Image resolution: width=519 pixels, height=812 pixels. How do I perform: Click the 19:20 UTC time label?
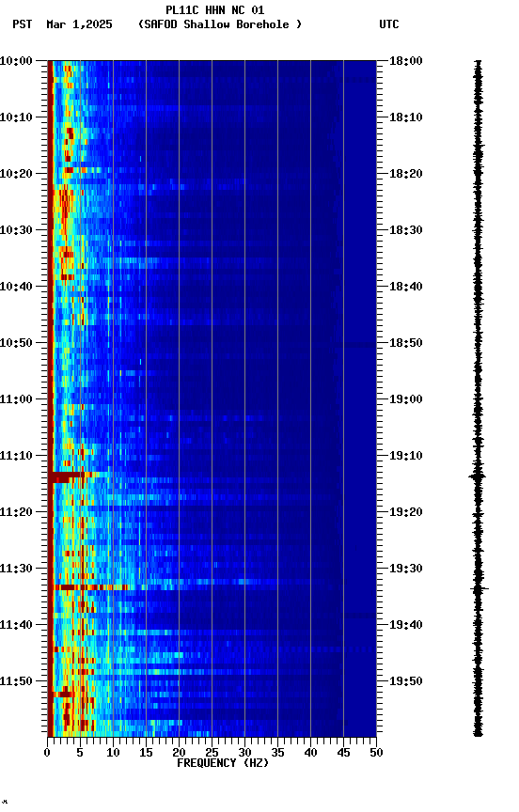tap(406, 512)
